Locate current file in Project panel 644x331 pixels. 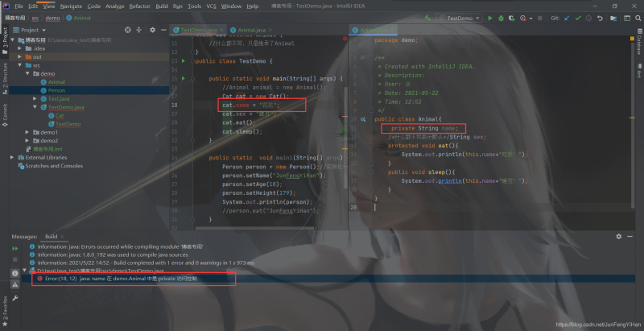128,30
